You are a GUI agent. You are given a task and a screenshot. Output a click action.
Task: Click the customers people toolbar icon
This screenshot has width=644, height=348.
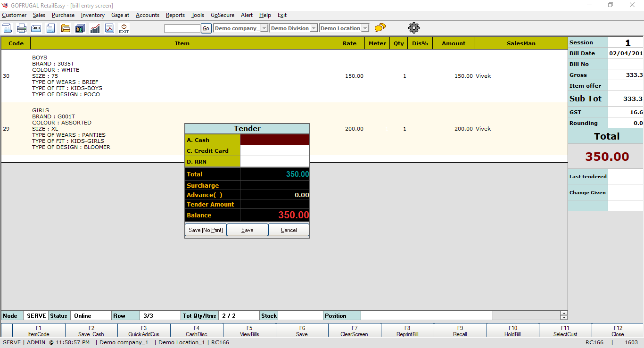coord(80,28)
